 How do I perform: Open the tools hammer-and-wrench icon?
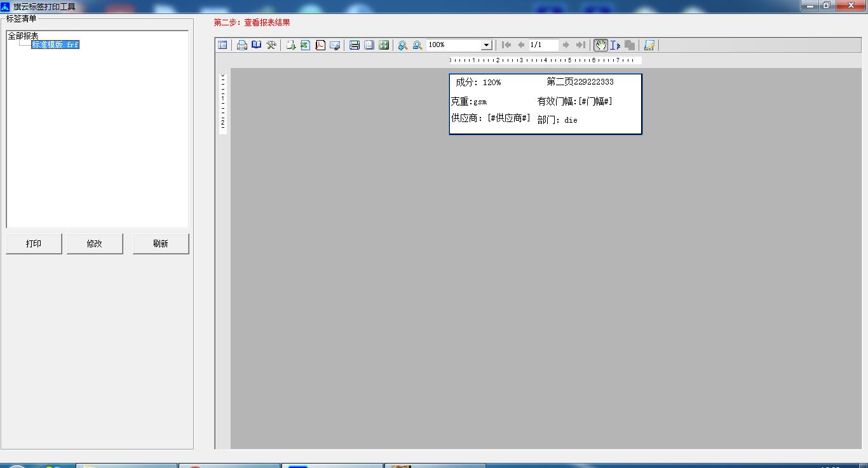(x=271, y=45)
